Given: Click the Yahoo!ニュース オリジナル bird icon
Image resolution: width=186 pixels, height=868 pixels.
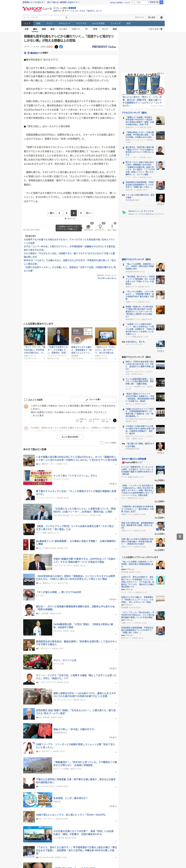Looking at the screenshot, I should (x=124, y=213).
